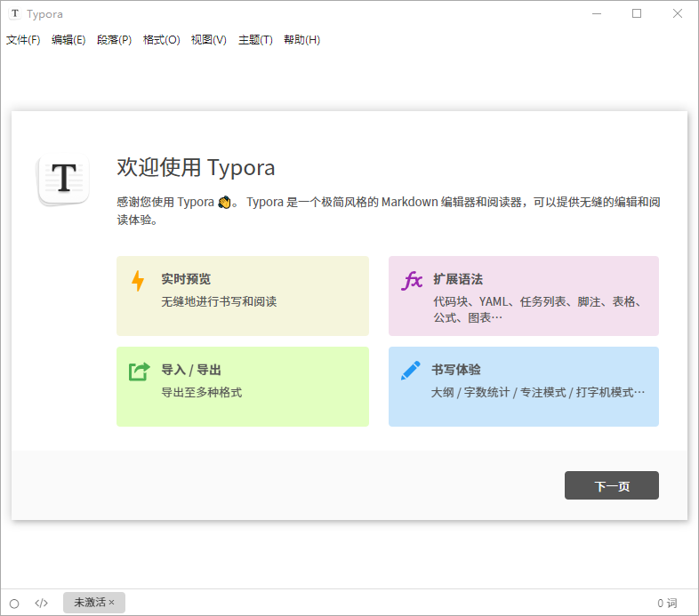Click the Typora title bar app icon
The height and width of the screenshot is (616, 699).
15,14
